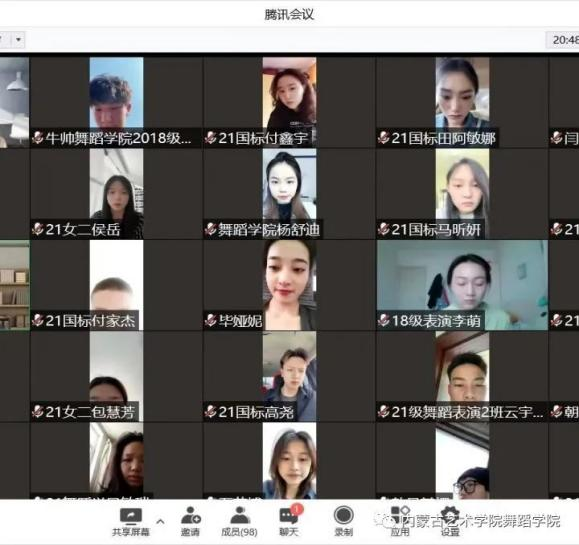
Task: Click the name label 21国标高尧
Action: click(256, 412)
